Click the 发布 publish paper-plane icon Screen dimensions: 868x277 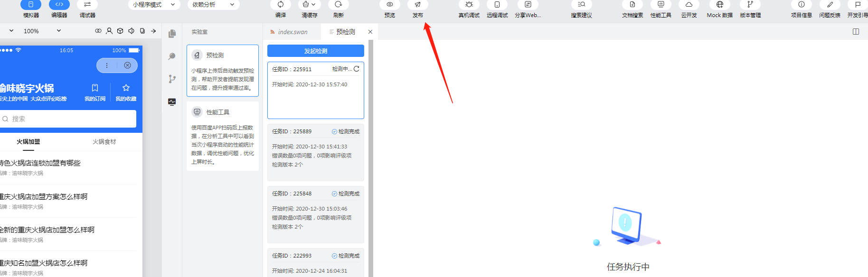[418, 5]
